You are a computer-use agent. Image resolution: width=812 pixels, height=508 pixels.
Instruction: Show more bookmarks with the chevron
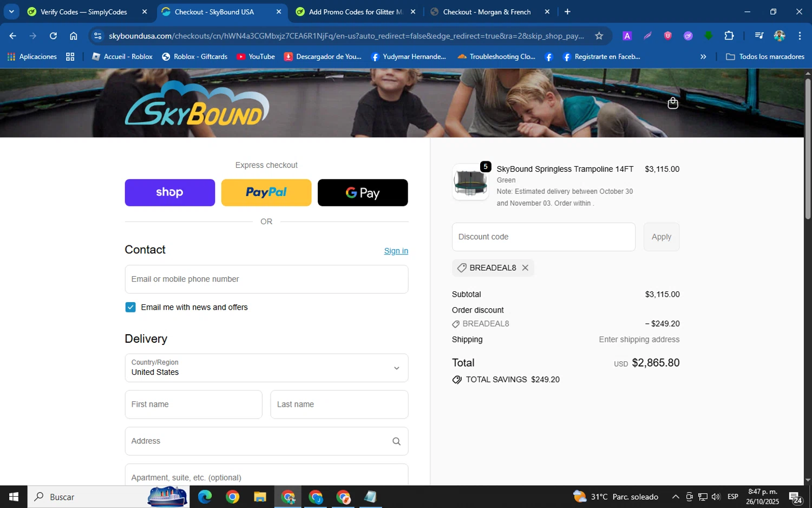703,56
